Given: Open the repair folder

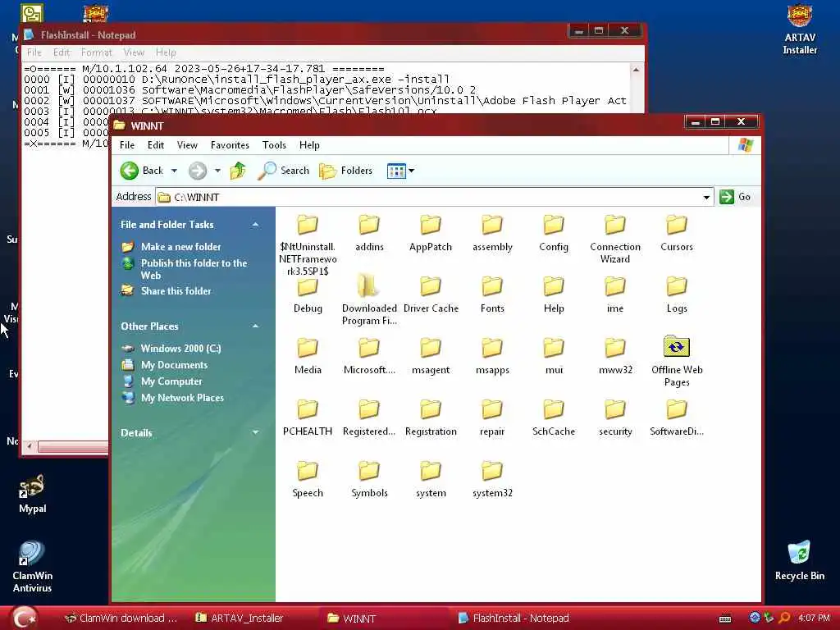Looking at the screenshot, I should [492, 418].
